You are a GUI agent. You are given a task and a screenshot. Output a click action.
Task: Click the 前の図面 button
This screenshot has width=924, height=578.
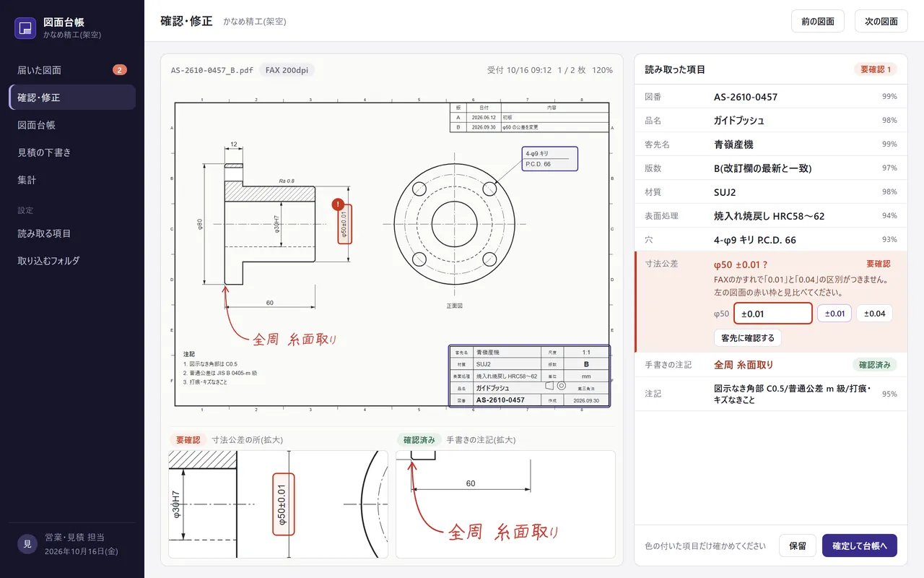click(818, 21)
